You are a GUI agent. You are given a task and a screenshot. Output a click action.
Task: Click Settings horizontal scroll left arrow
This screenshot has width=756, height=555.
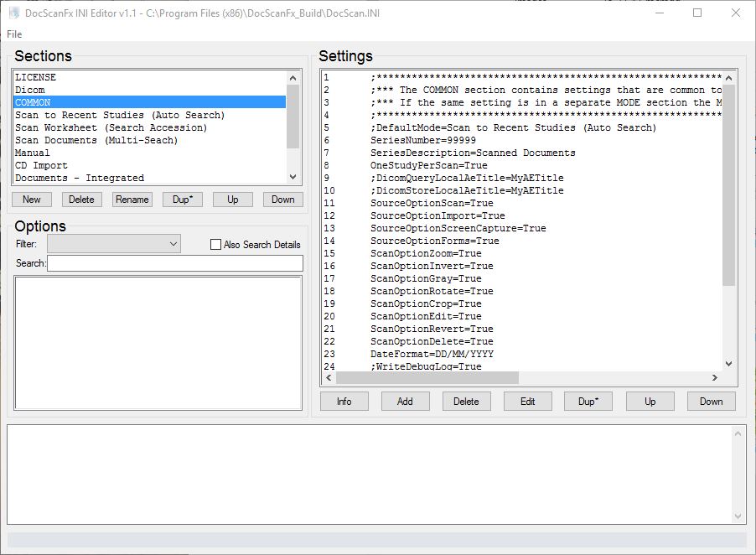pyautogui.click(x=329, y=377)
